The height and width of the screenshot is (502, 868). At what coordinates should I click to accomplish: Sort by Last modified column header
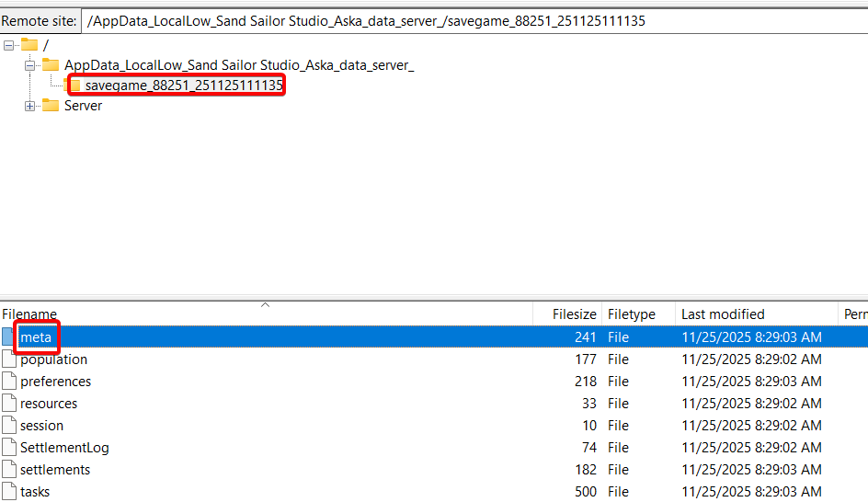(723, 314)
